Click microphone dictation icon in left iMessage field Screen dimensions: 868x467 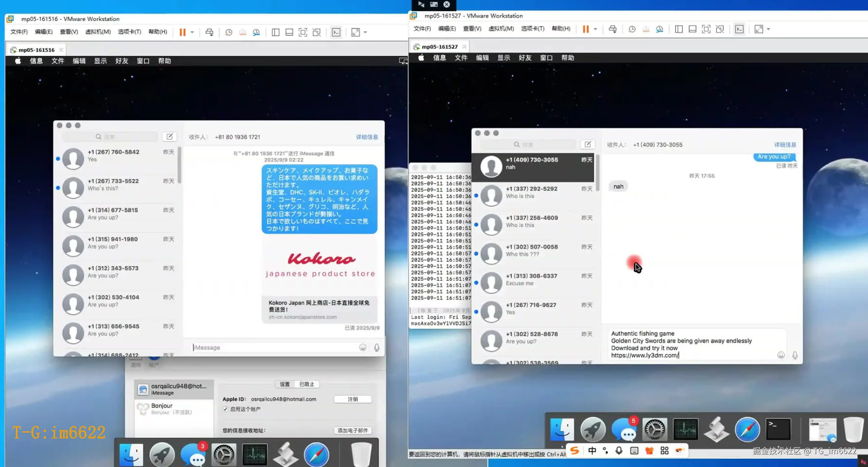pyautogui.click(x=376, y=347)
